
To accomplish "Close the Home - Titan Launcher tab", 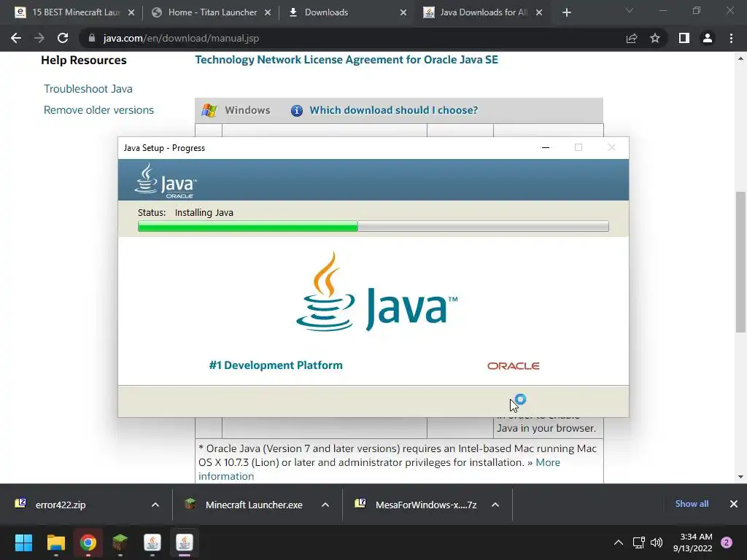I will 268,12.
